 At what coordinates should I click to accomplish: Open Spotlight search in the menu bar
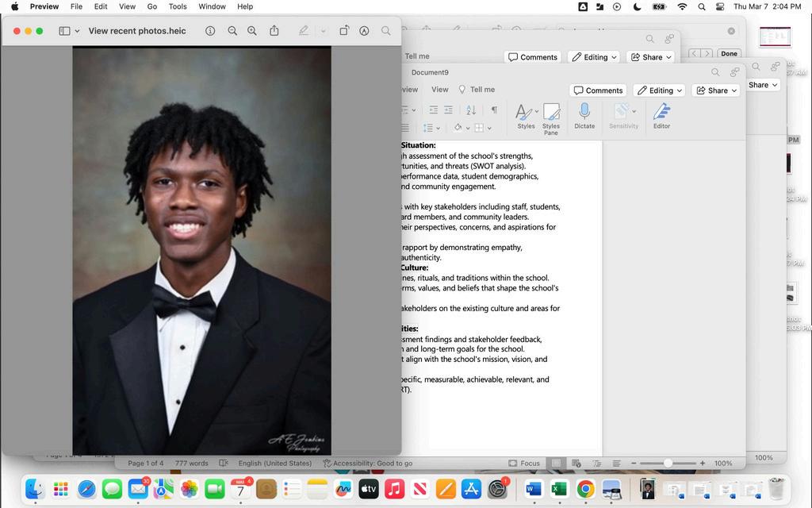click(x=701, y=6)
